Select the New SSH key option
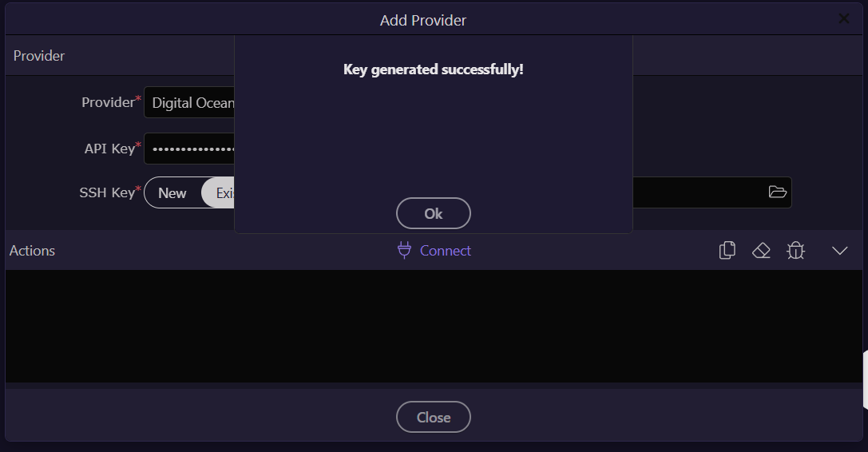 tap(172, 192)
